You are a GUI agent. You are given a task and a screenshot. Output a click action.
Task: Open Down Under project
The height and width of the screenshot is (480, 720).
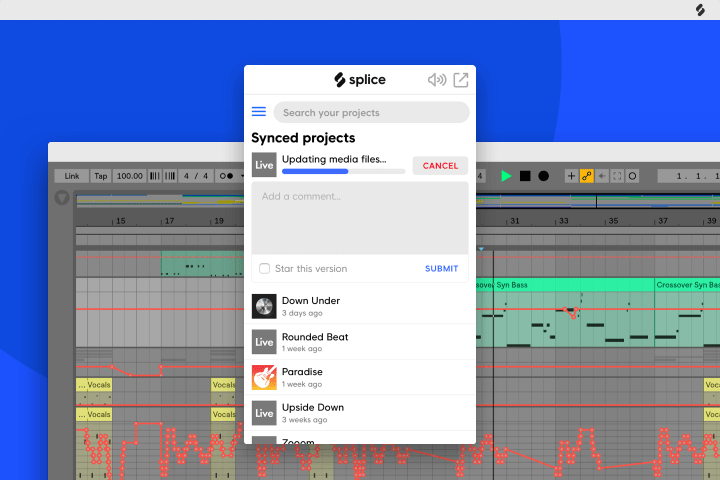click(x=360, y=306)
